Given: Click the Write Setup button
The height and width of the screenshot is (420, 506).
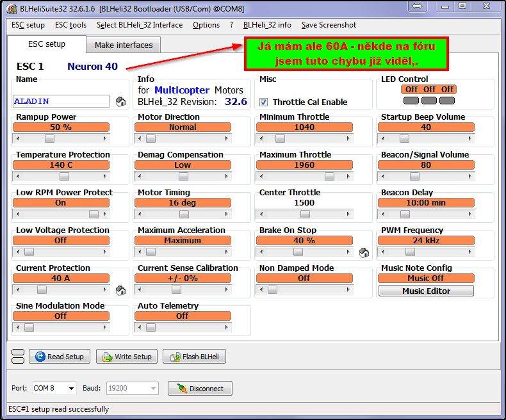Looking at the screenshot, I should 126,357.
